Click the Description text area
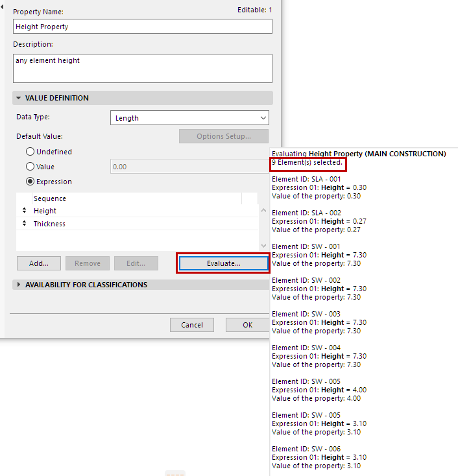 [143, 68]
